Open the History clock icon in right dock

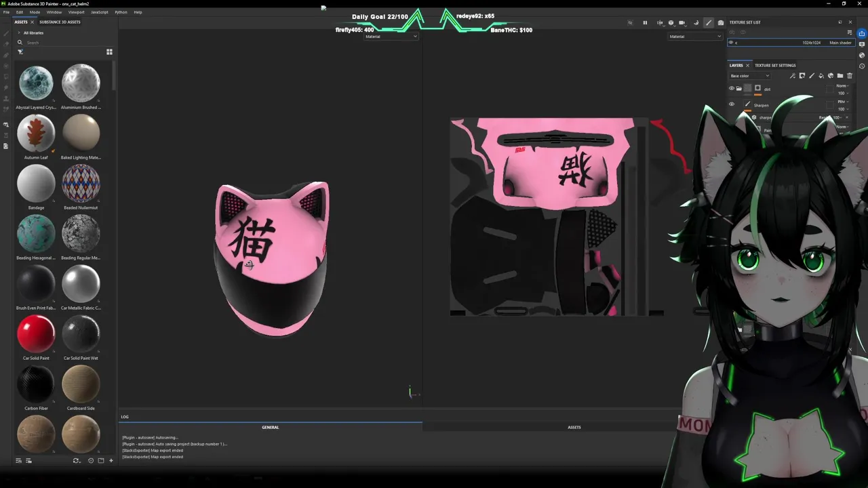(861, 66)
